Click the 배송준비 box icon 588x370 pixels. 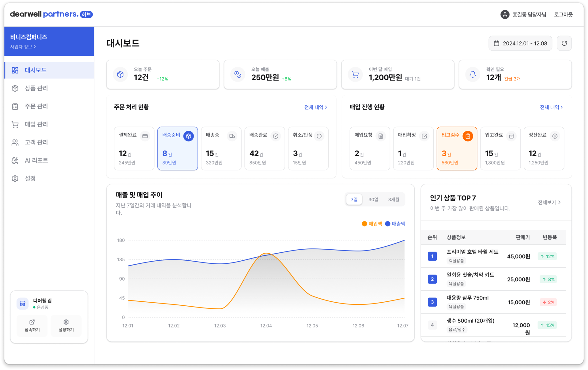[x=189, y=136]
